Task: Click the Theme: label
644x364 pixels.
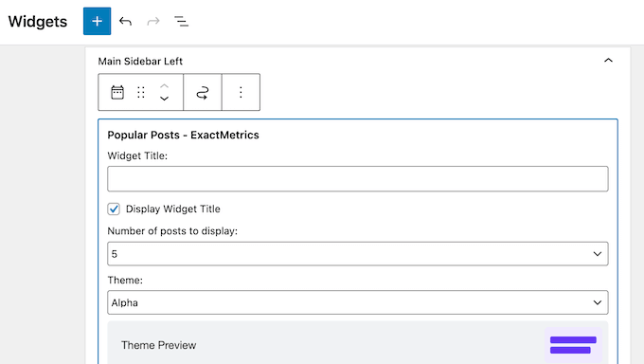Action: [125, 280]
